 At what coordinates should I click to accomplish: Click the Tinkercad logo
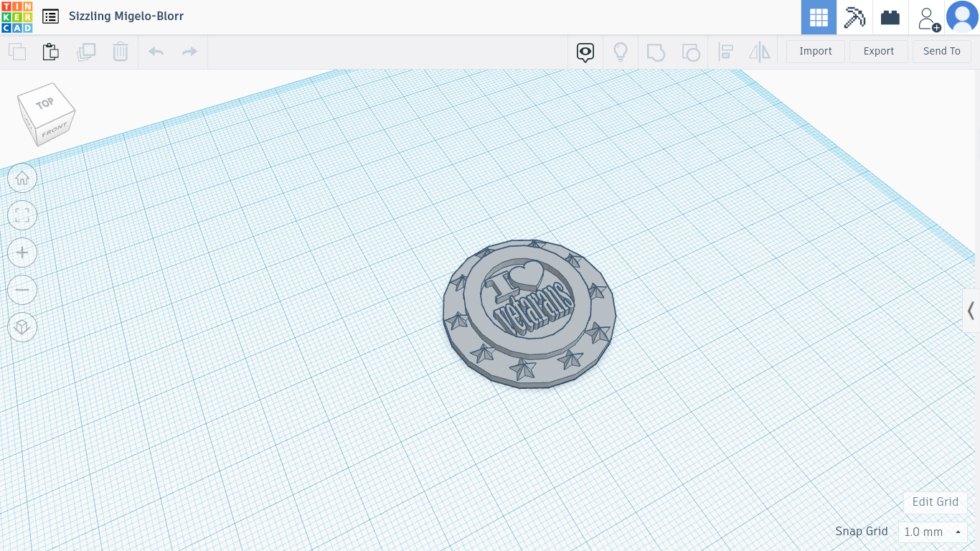[17, 17]
